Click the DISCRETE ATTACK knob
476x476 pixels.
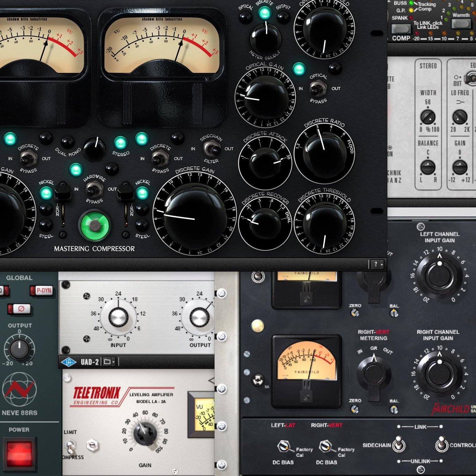265,164
